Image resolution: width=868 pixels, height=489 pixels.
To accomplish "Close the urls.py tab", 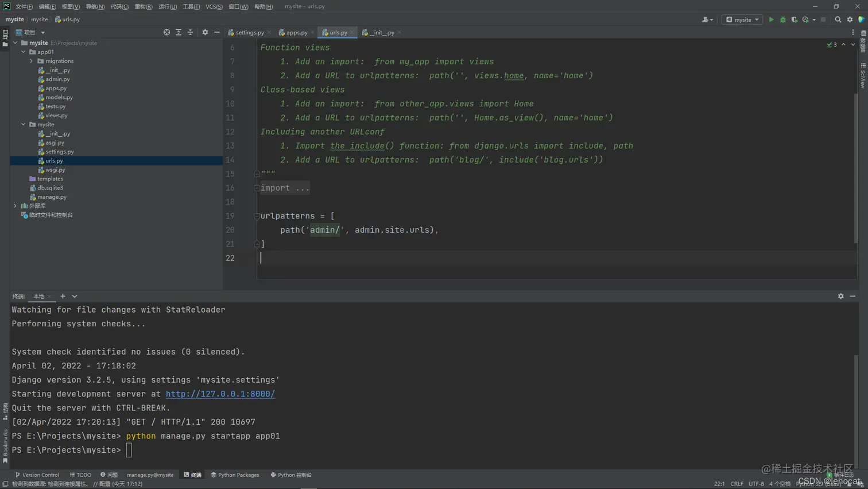I will coord(352,32).
